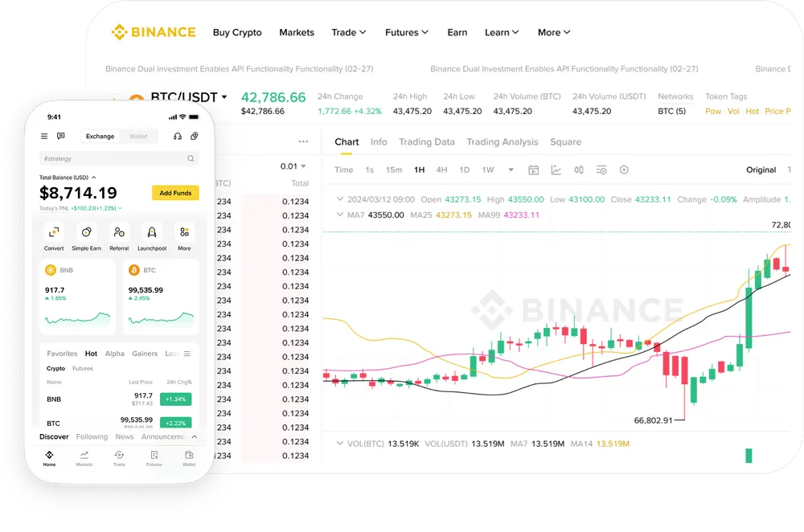
Task: Select the 1H chart interval
Action: pos(420,170)
